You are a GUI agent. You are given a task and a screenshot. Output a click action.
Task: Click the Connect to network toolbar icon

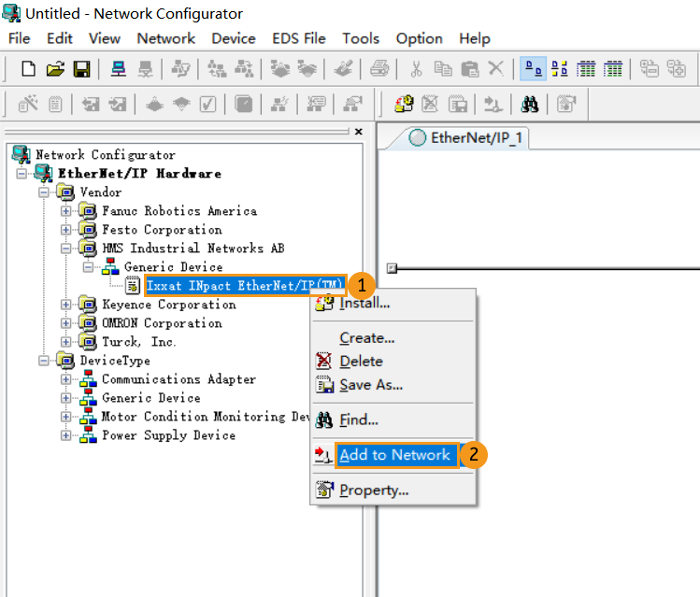tap(120, 69)
